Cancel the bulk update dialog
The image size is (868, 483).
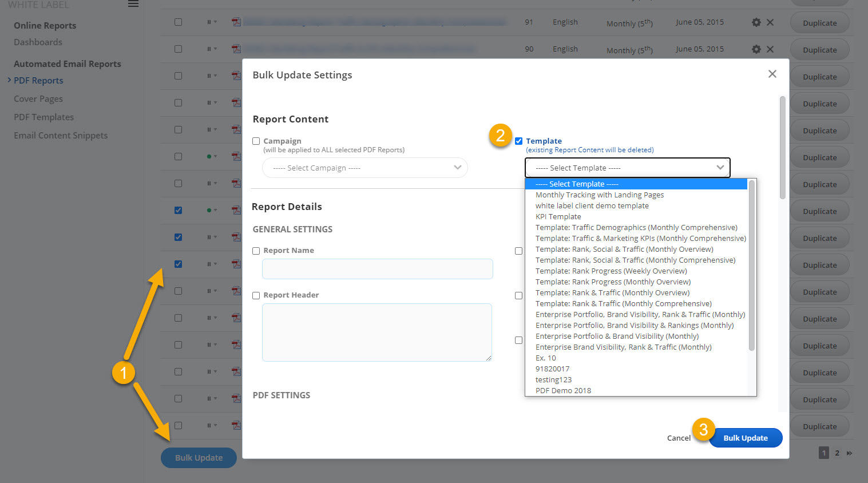tap(679, 438)
